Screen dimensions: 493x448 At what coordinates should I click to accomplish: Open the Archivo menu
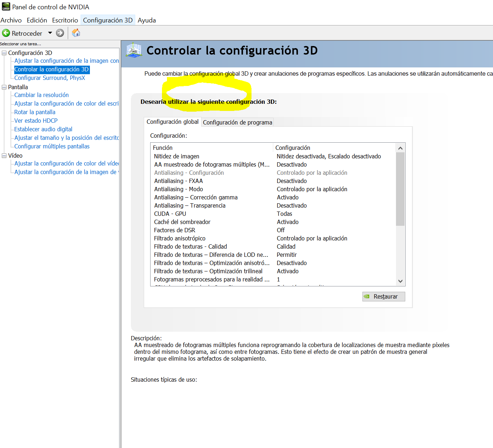11,20
